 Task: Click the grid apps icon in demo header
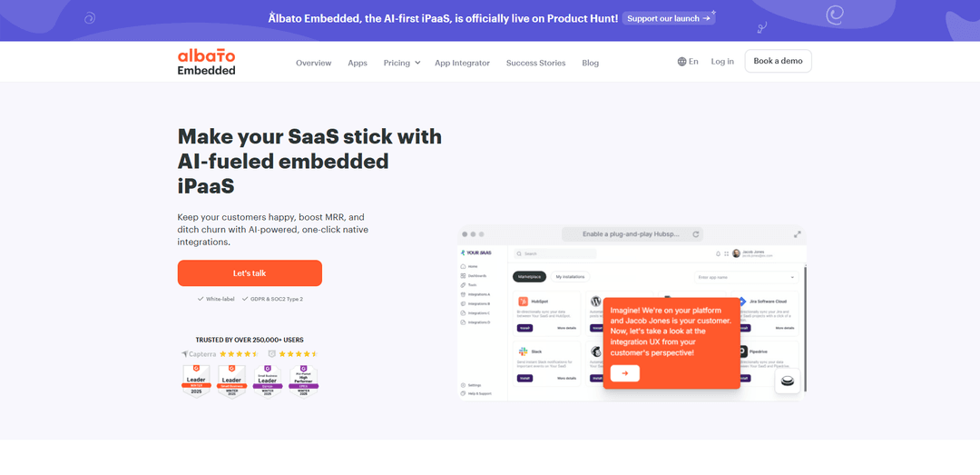[726, 254]
